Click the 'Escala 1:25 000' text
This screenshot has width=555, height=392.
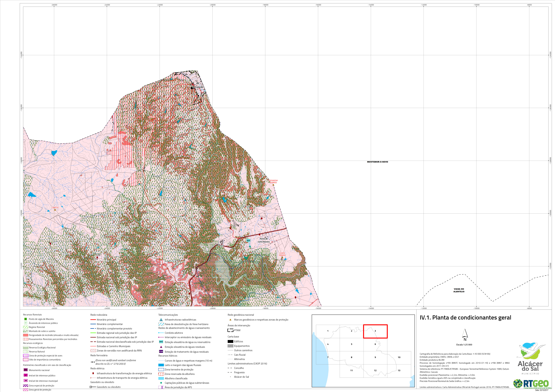pos(464,345)
